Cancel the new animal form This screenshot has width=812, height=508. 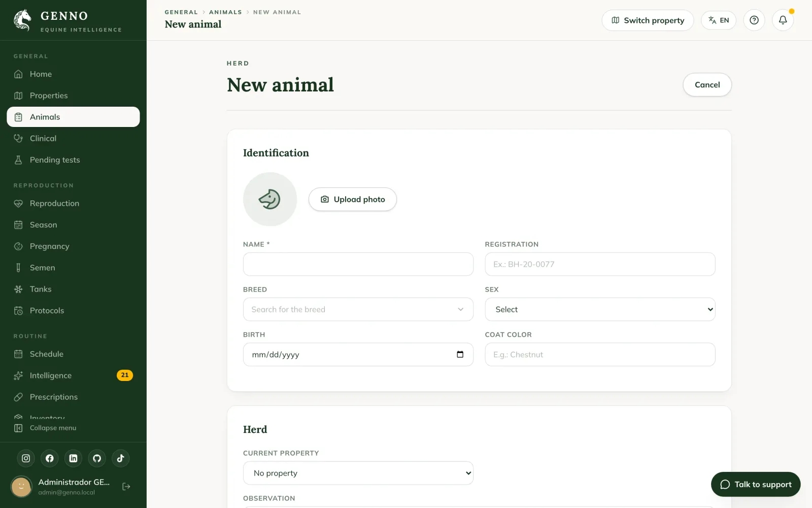pos(707,85)
